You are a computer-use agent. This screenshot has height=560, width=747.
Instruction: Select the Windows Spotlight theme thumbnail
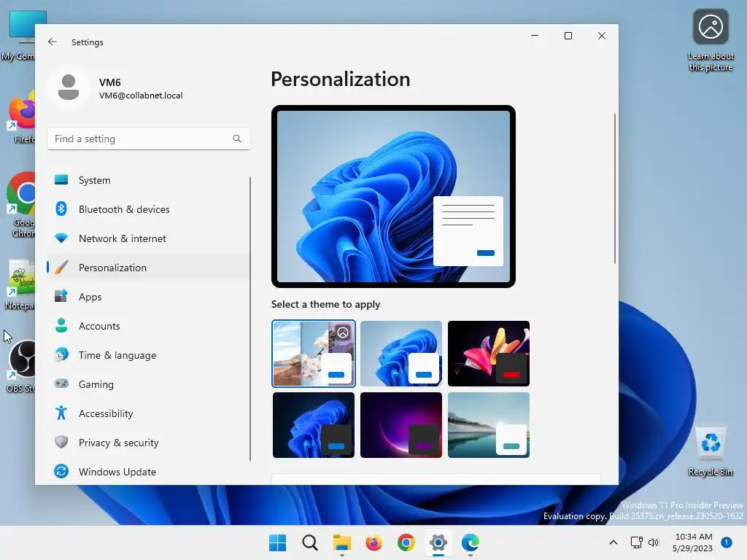click(x=314, y=354)
